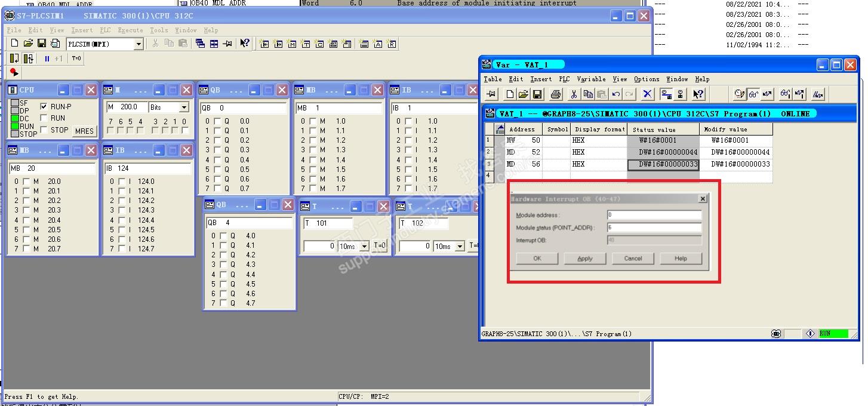
Task: Click the Module status (POINT_ADDR) field
Action: click(x=654, y=227)
